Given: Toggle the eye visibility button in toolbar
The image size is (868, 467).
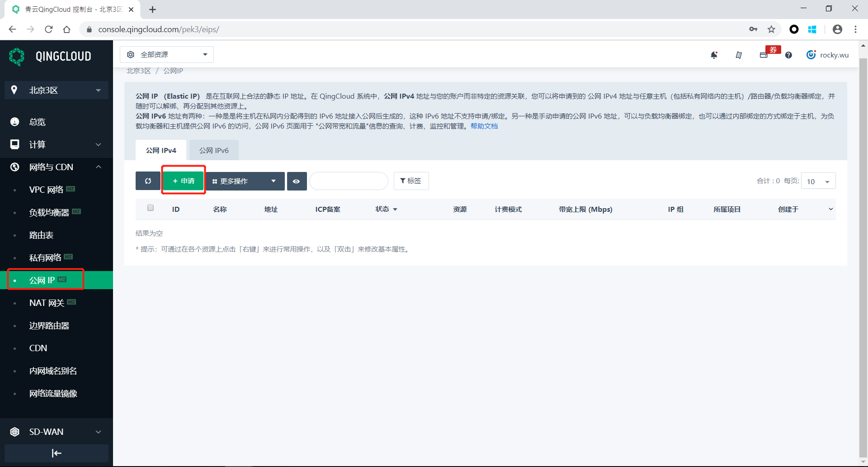Looking at the screenshot, I should 297,181.
